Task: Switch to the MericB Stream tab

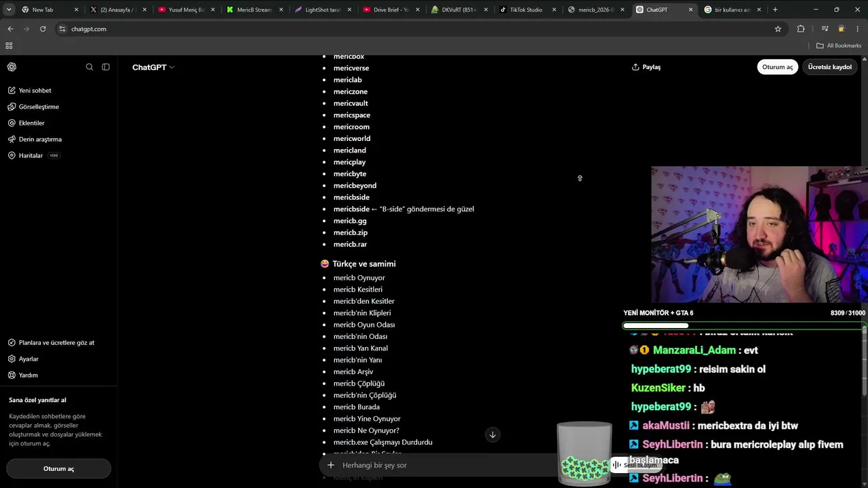Action: point(254,10)
